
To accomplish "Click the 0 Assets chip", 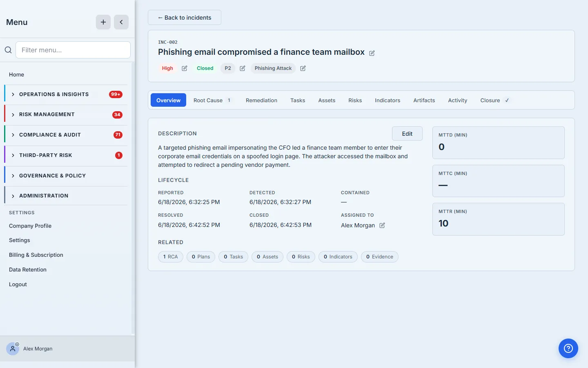I will pyautogui.click(x=267, y=257).
